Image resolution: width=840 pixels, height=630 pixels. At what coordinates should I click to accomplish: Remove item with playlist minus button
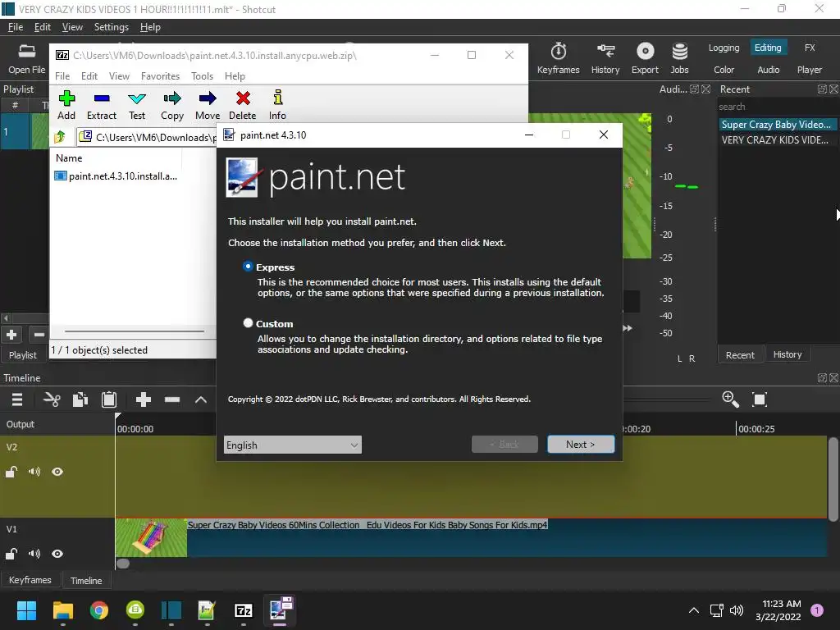pyautogui.click(x=39, y=336)
